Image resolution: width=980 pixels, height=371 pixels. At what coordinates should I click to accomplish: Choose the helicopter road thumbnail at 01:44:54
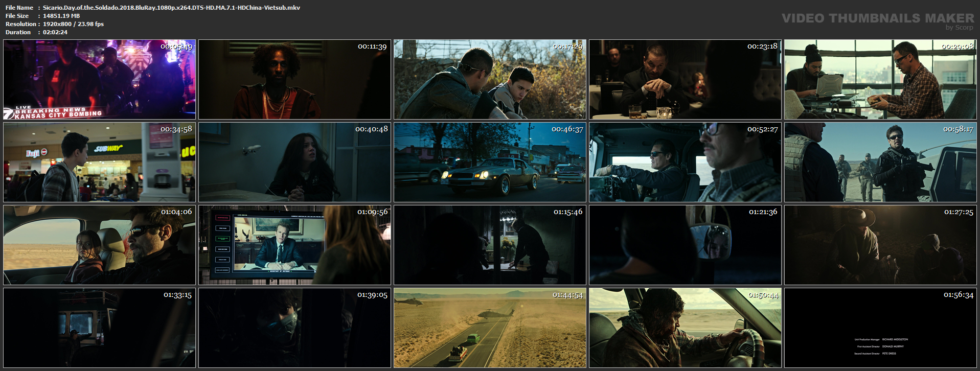tap(490, 328)
